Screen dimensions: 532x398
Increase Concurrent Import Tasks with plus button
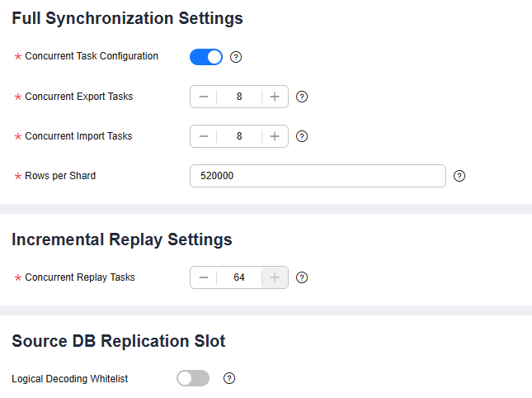tap(275, 136)
